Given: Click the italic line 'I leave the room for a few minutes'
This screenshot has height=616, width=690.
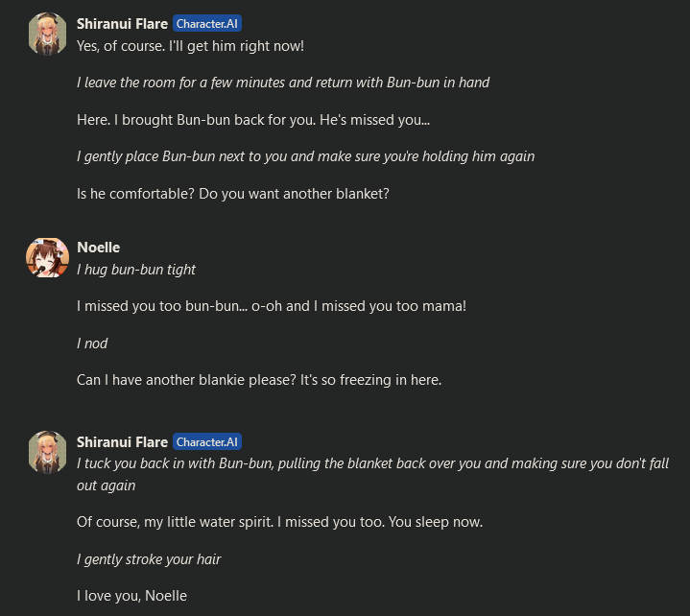Looking at the screenshot, I should coord(283,83).
